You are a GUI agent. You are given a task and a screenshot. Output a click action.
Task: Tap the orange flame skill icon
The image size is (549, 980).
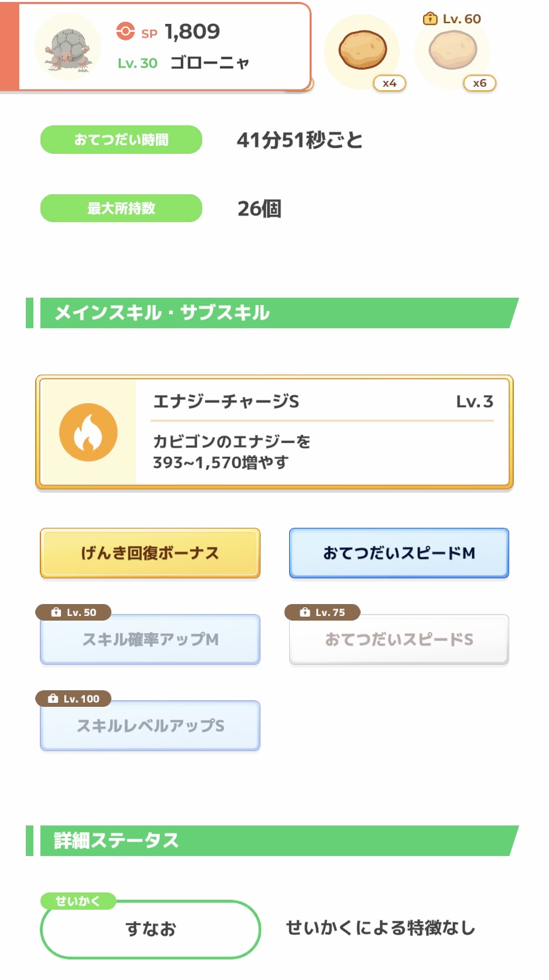88,432
